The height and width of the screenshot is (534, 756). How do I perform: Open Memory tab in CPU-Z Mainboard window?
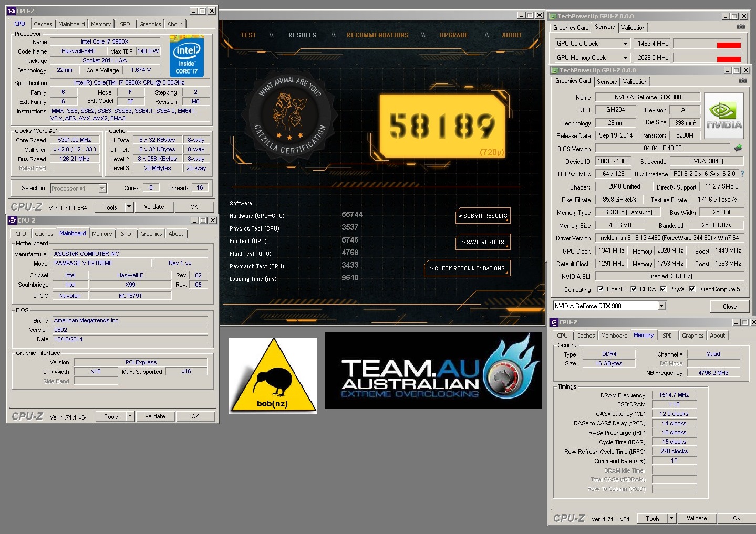point(102,234)
